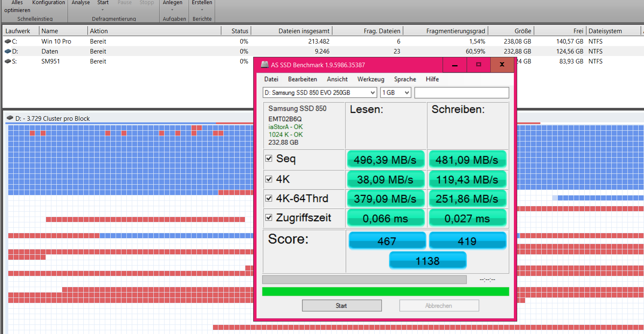
Task: Expand the Erstellen dropdown in the Berichte group
Action: (202, 10)
